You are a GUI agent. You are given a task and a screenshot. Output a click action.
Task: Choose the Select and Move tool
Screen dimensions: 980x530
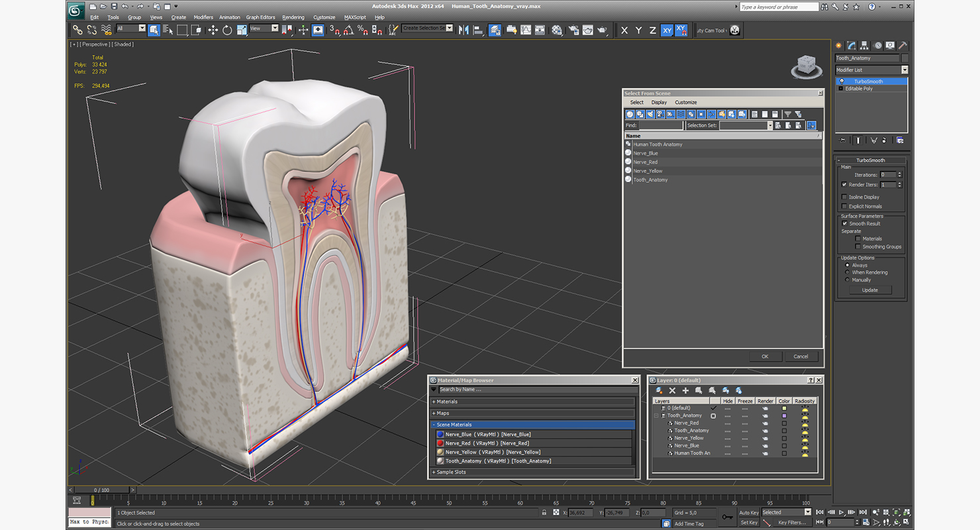[213, 30]
